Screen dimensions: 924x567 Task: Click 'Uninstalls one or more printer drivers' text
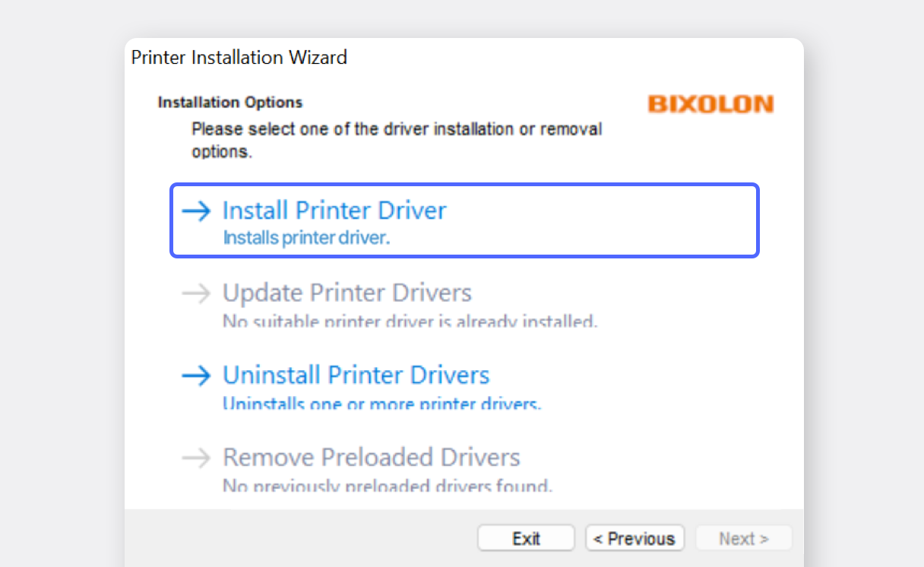click(381, 404)
